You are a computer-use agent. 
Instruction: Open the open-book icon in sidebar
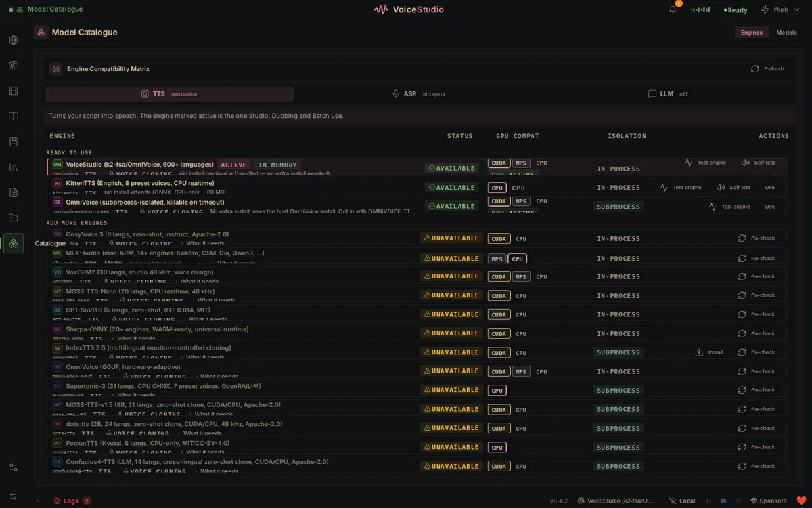click(x=14, y=117)
